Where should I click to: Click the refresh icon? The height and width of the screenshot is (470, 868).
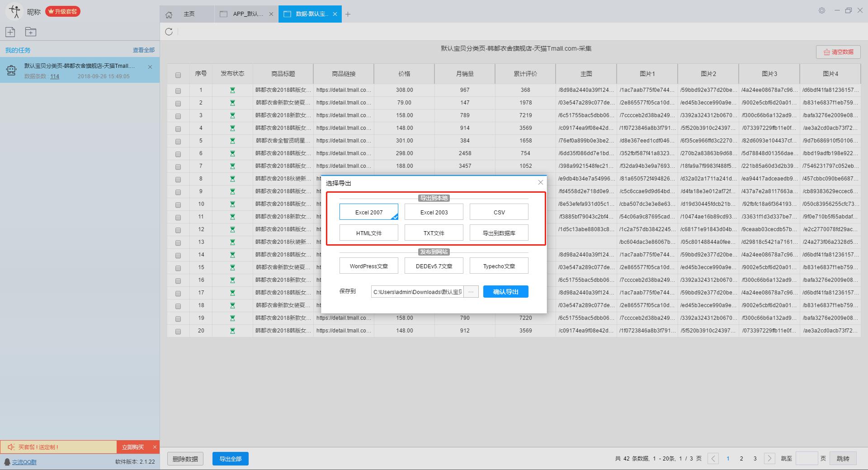[169, 32]
